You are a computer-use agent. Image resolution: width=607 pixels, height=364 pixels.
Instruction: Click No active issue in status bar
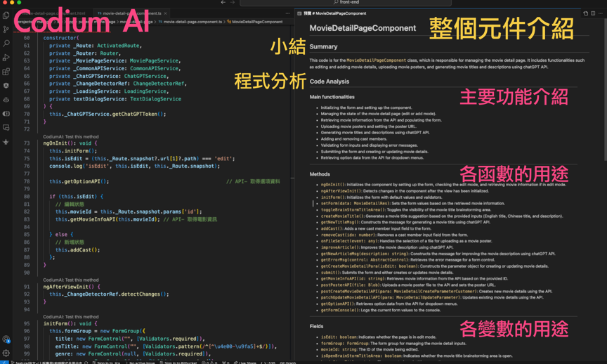coord(140,363)
